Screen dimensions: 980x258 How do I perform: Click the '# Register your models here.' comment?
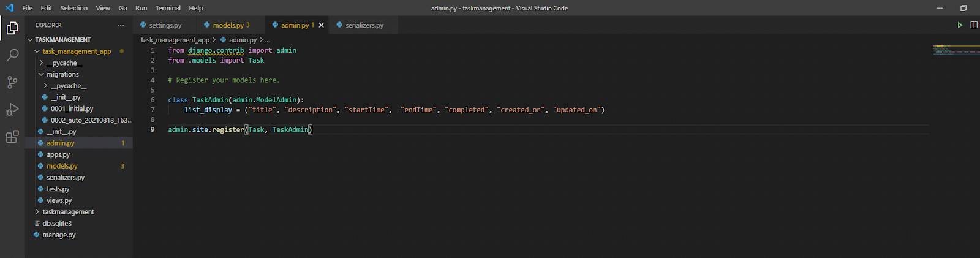point(224,80)
